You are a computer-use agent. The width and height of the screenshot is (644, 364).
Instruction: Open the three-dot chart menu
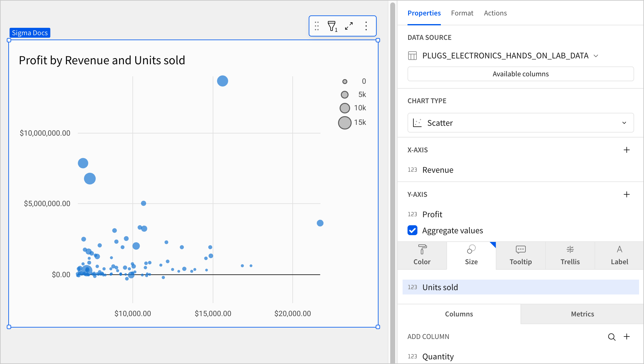click(366, 26)
